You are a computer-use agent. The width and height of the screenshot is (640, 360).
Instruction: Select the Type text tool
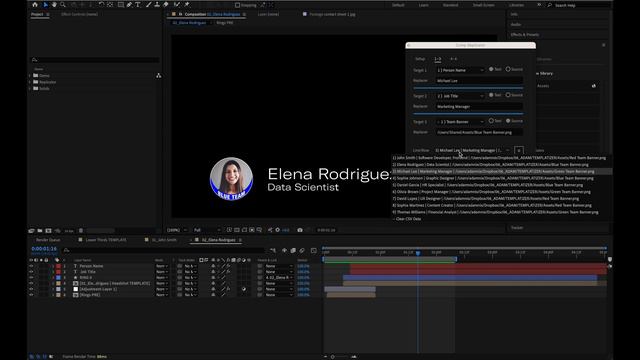coord(138,5)
